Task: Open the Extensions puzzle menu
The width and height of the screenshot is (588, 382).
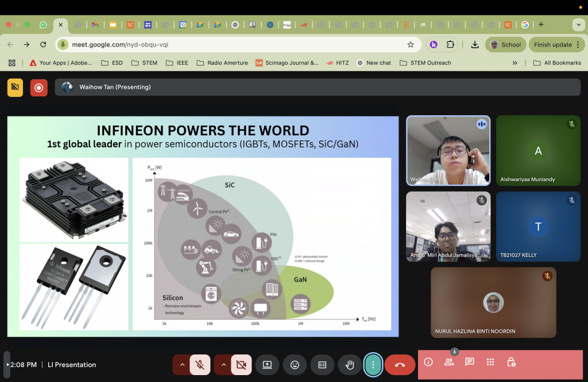Action: [x=450, y=45]
